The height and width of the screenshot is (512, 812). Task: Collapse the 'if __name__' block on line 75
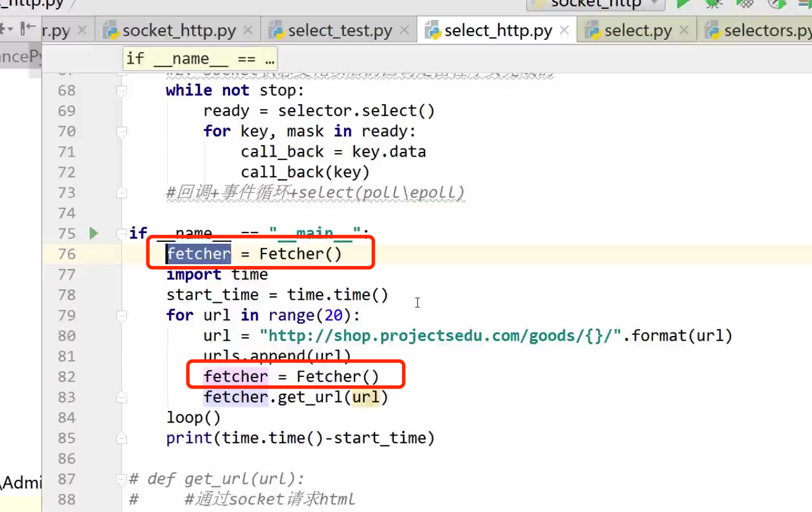[122, 234]
